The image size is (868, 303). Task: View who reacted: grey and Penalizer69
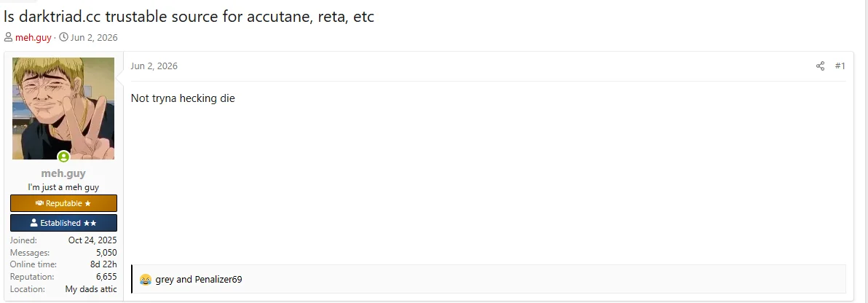click(x=199, y=279)
